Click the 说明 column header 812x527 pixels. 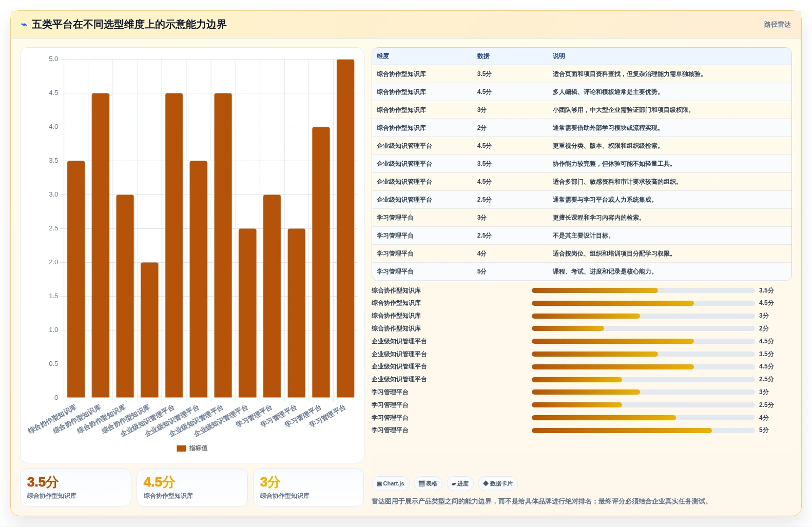point(558,56)
